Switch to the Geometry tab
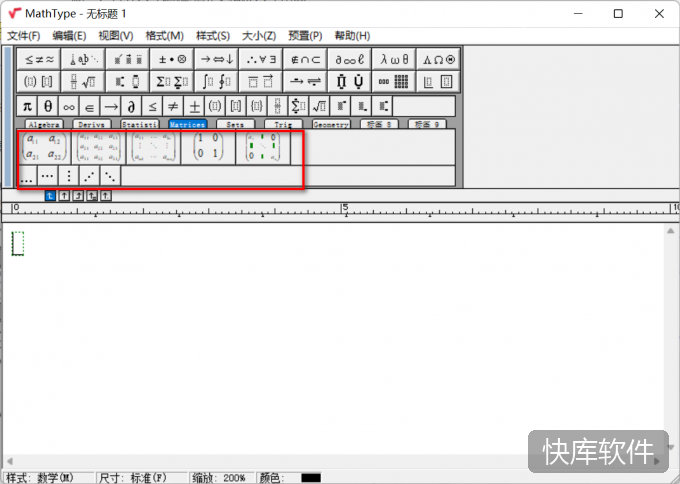The width and height of the screenshot is (680, 484). [331, 124]
